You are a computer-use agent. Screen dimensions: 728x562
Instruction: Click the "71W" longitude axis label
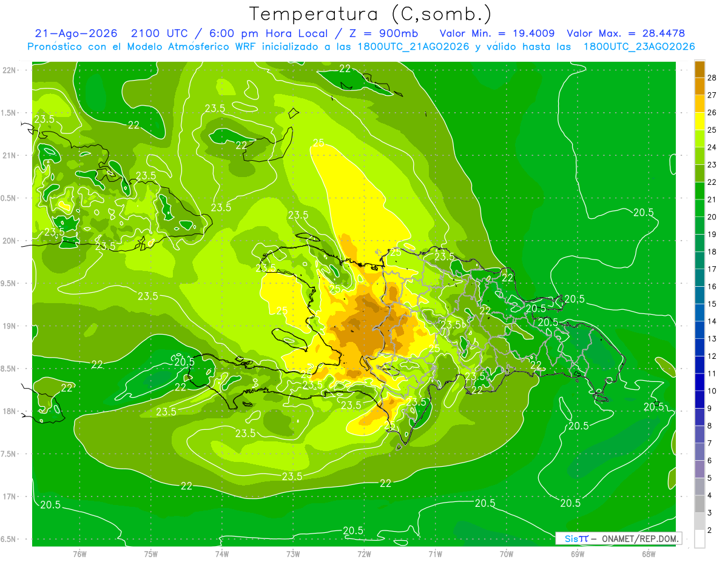pos(435,554)
